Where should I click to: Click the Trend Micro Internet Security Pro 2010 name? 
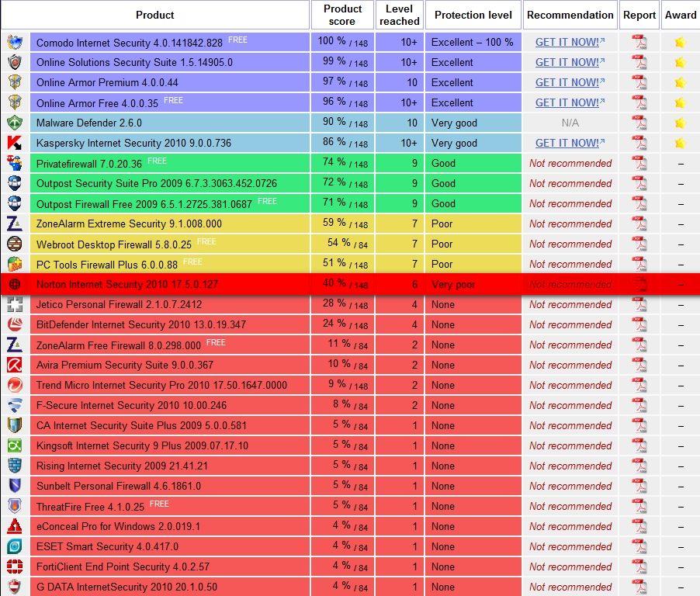pos(161,385)
